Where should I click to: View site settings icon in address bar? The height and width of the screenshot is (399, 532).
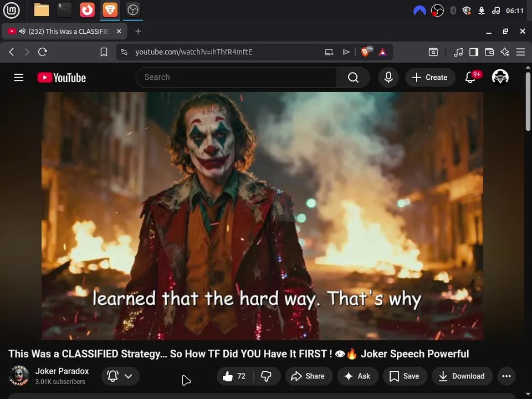[124, 52]
